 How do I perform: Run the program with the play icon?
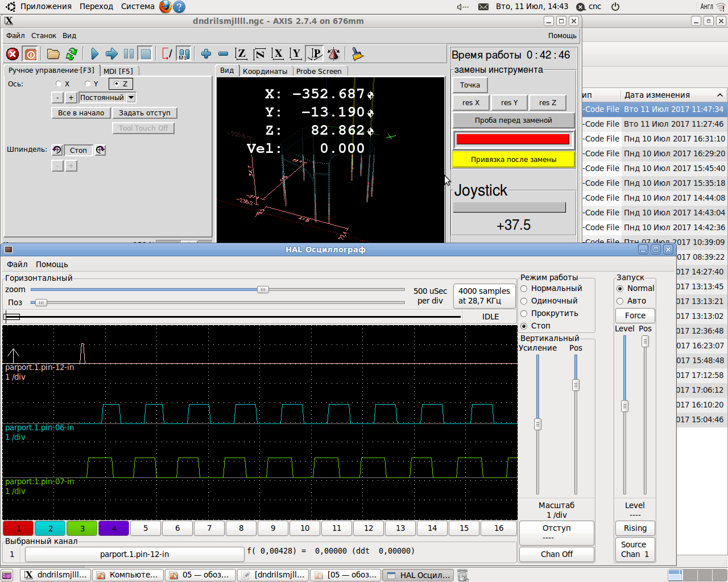click(94, 54)
